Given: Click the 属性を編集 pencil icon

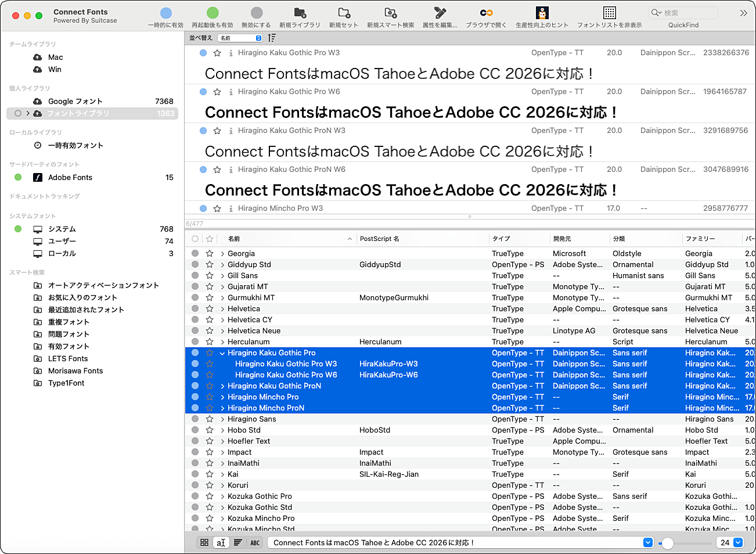Looking at the screenshot, I should (x=440, y=13).
